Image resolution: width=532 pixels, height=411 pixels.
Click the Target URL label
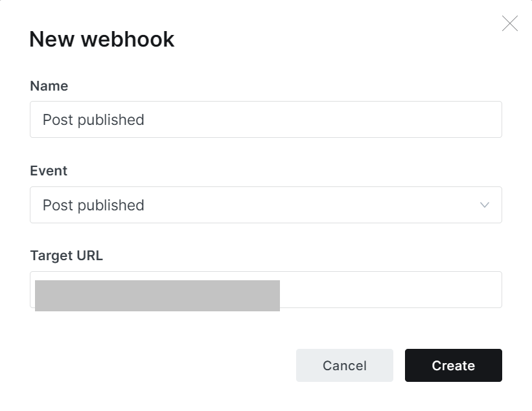tap(66, 256)
